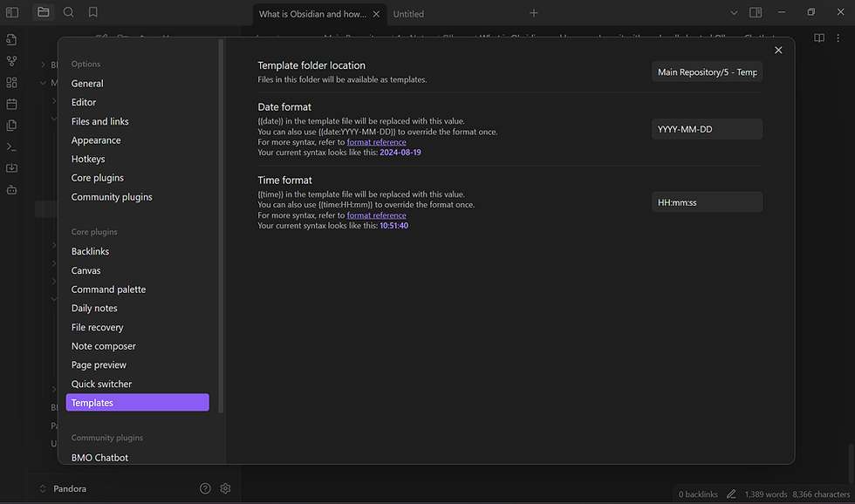Switch to the Untitled tab

click(408, 14)
